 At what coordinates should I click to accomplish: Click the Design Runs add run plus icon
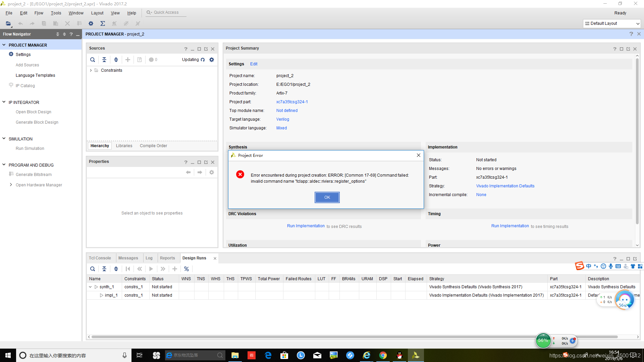click(x=175, y=269)
